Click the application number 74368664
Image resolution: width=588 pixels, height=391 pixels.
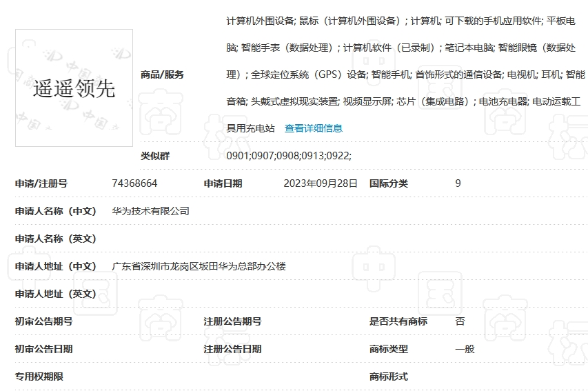pyautogui.click(x=134, y=183)
